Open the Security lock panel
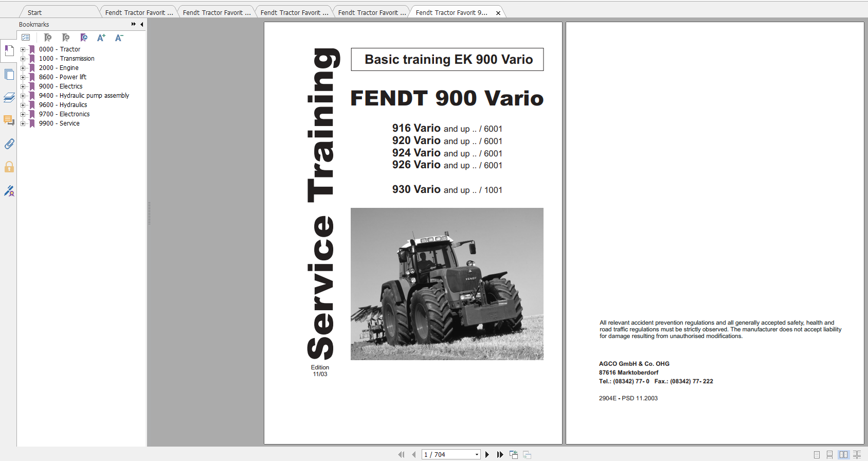868x461 pixels. 9,167
